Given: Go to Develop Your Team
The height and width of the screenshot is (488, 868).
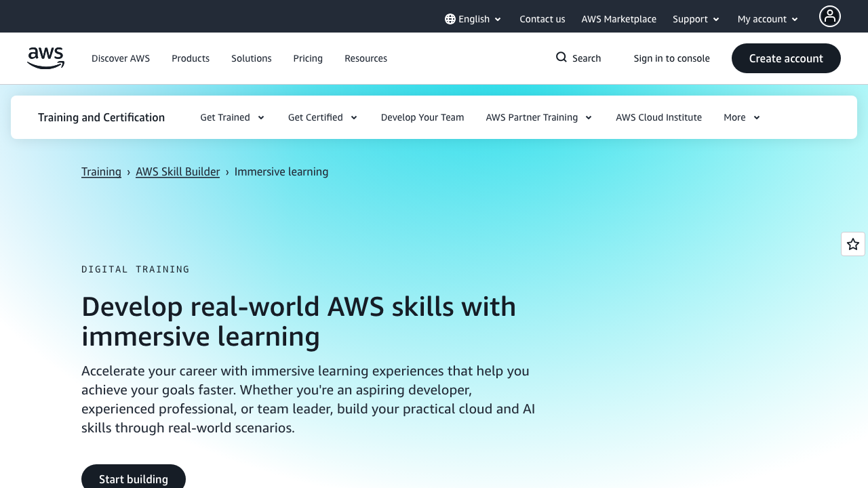Looking at the screenshot, I should tap(422, 117).
